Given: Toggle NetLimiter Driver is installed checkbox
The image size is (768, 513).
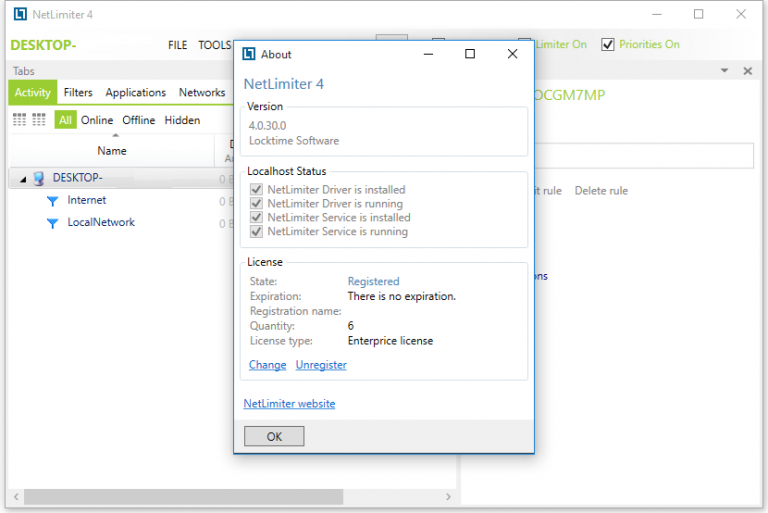Looking at the screenshot, I should click(256, 190).
